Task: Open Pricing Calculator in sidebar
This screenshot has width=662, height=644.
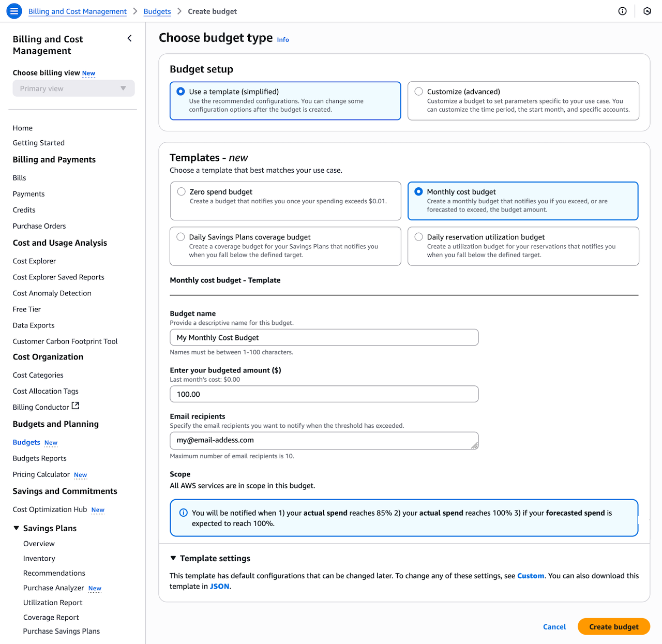Action: coord(41,474)
